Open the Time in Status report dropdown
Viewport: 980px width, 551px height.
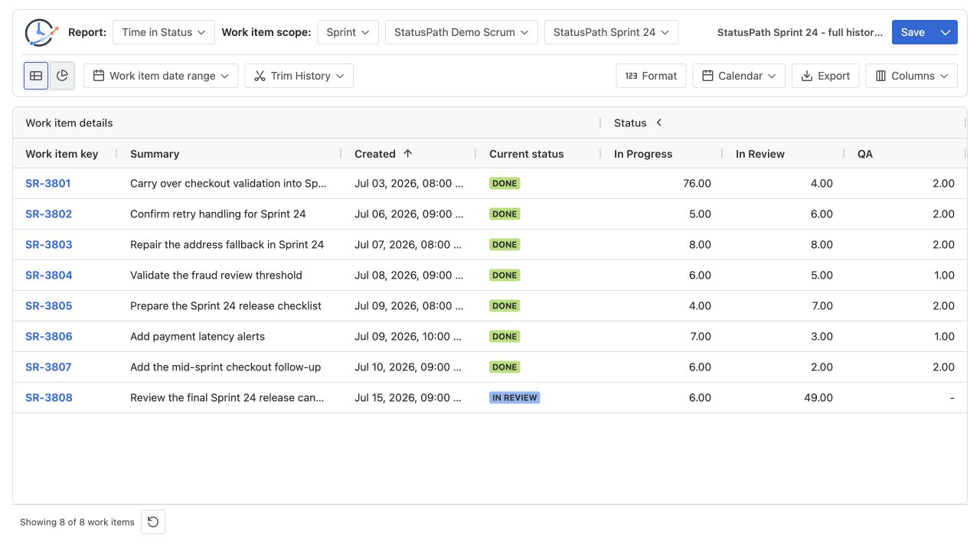(x=164, y=32)
